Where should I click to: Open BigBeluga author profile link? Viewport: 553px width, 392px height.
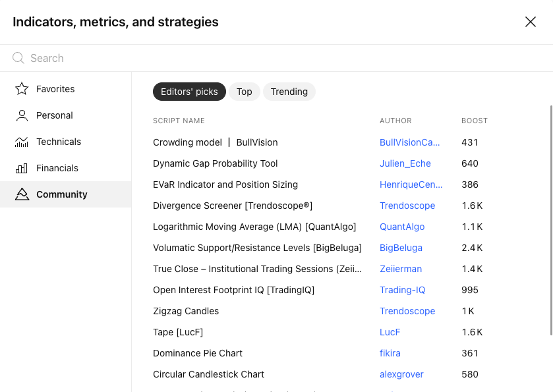401,248
